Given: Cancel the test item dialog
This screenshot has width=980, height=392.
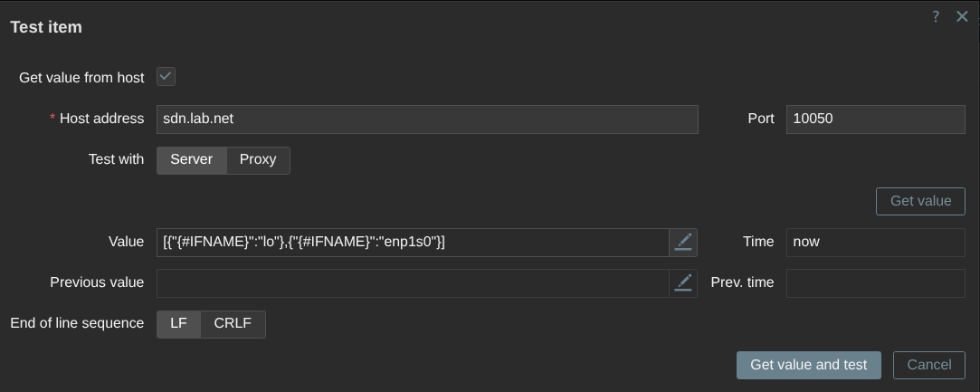Looking at the screenshot, I should [928, 365].
